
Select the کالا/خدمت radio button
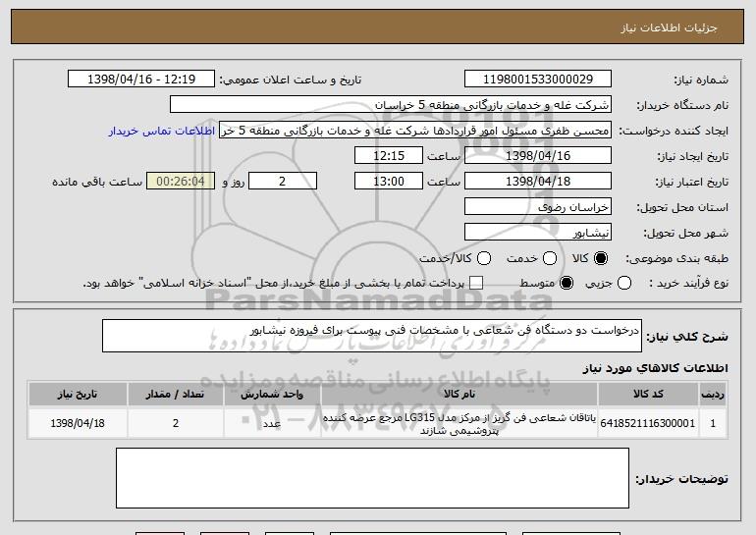(x=484, y=258)
